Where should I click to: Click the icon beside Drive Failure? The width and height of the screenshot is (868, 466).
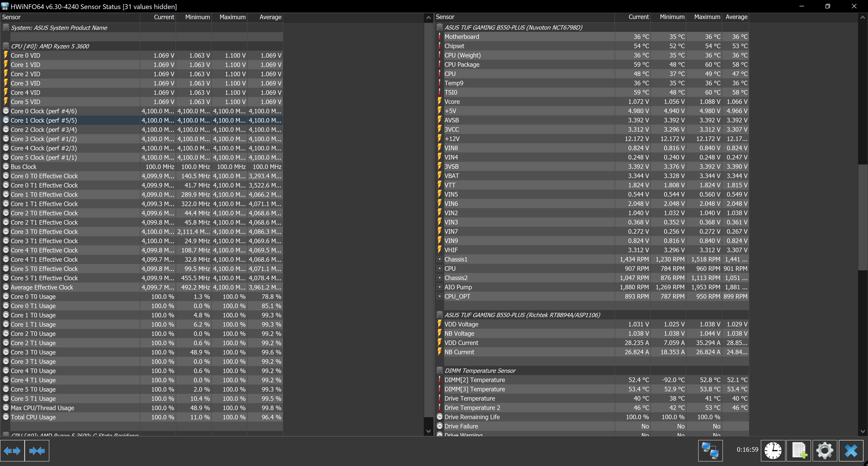[439, 426]
